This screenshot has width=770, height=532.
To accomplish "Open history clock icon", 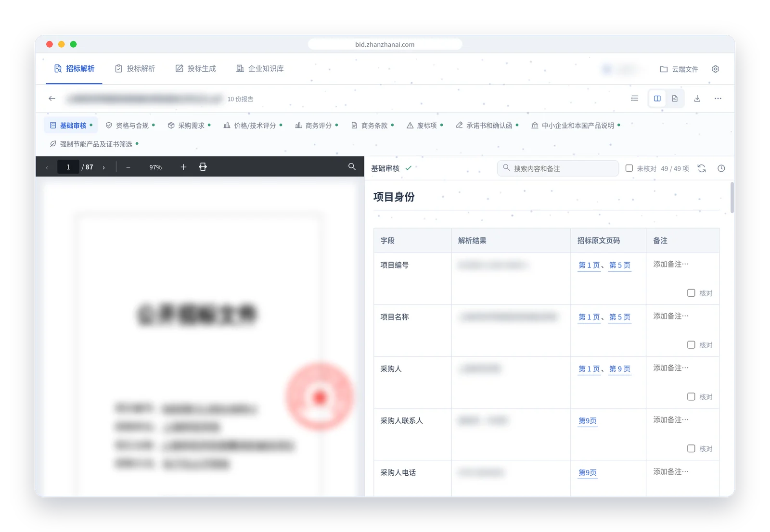I will (721, 168).
